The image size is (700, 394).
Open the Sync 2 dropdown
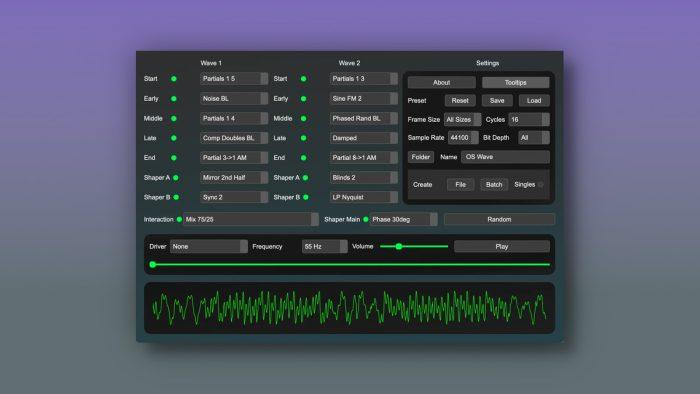[234, 197]
